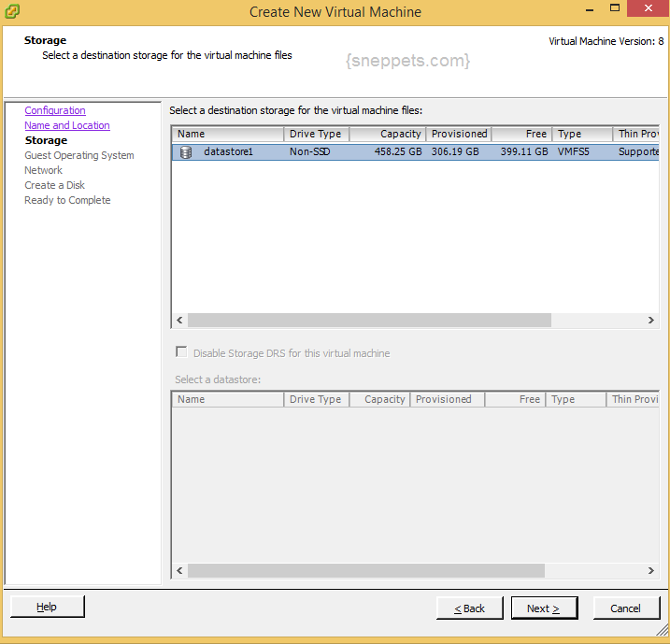
Task: Click the datastore1 disk icon
Action: point(186,152)
